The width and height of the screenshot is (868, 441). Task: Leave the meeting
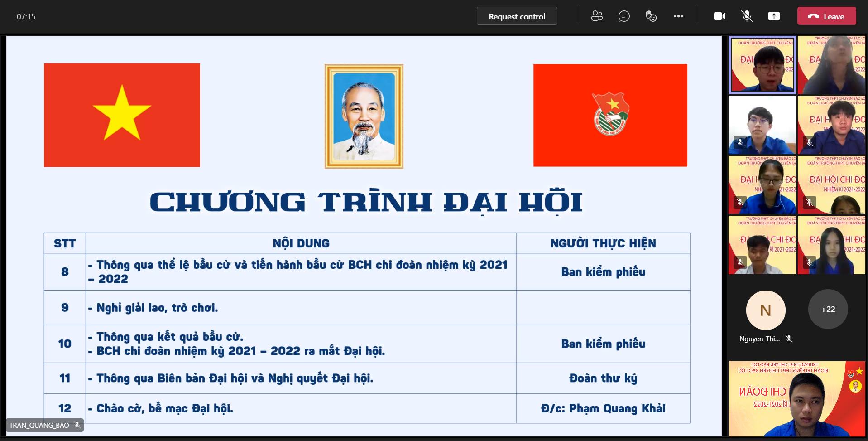(x=826, y=16)
